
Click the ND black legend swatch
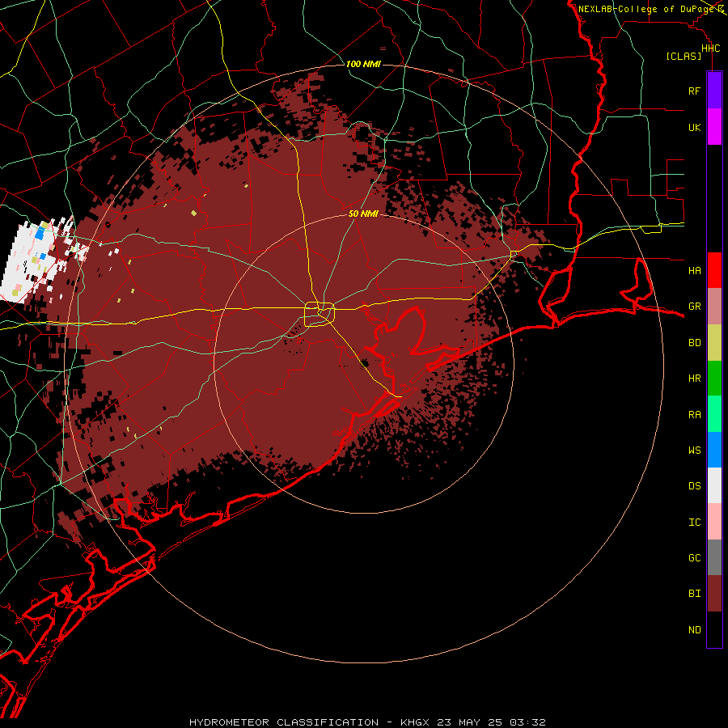714,629
